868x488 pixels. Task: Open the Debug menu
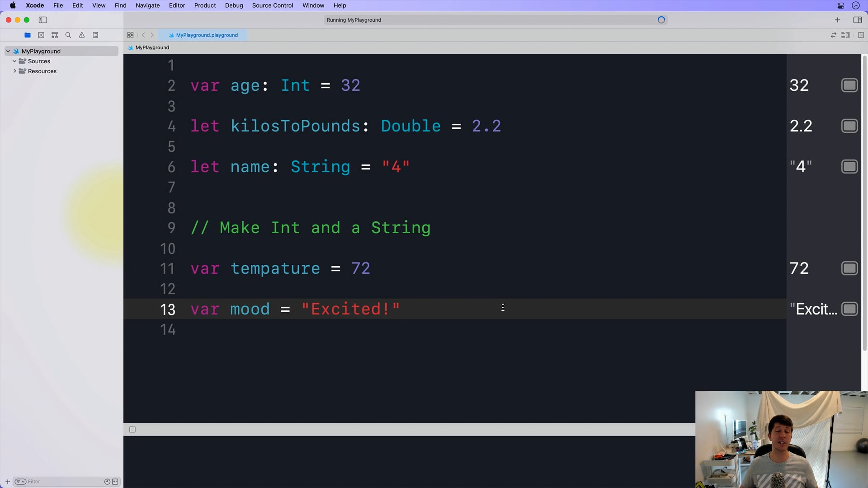[x=234, y=5]
